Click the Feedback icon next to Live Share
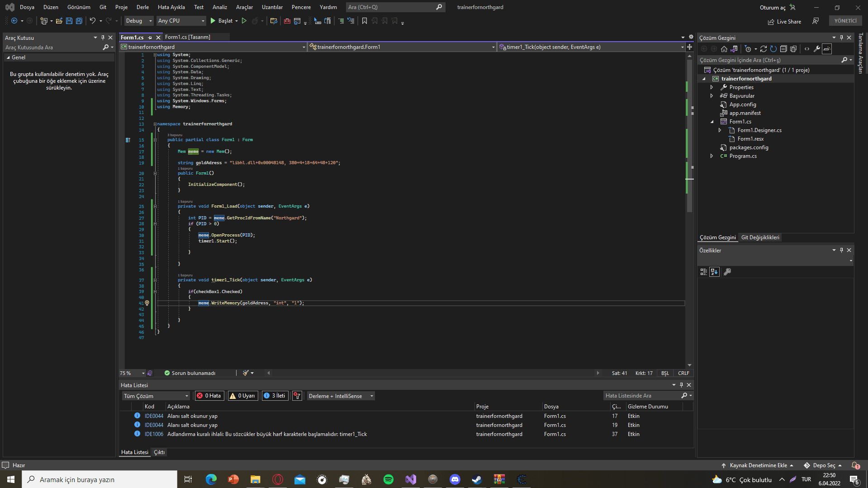 [x=816, y=21]
